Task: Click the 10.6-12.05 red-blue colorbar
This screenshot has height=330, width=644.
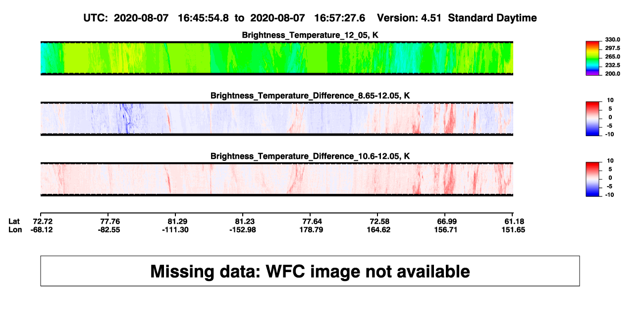Action: pos(593,180)
